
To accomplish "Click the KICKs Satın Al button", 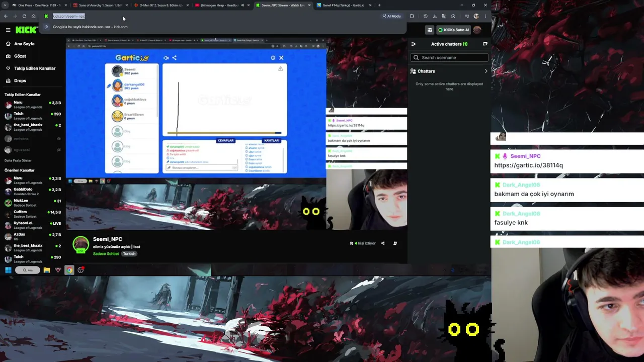I will click(453, 30).
